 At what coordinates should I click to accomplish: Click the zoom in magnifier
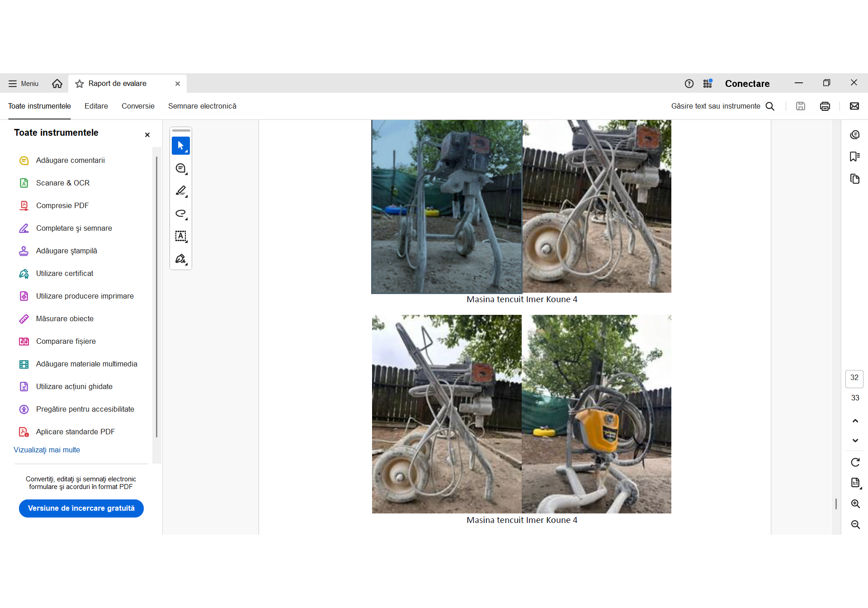[855, 504]
